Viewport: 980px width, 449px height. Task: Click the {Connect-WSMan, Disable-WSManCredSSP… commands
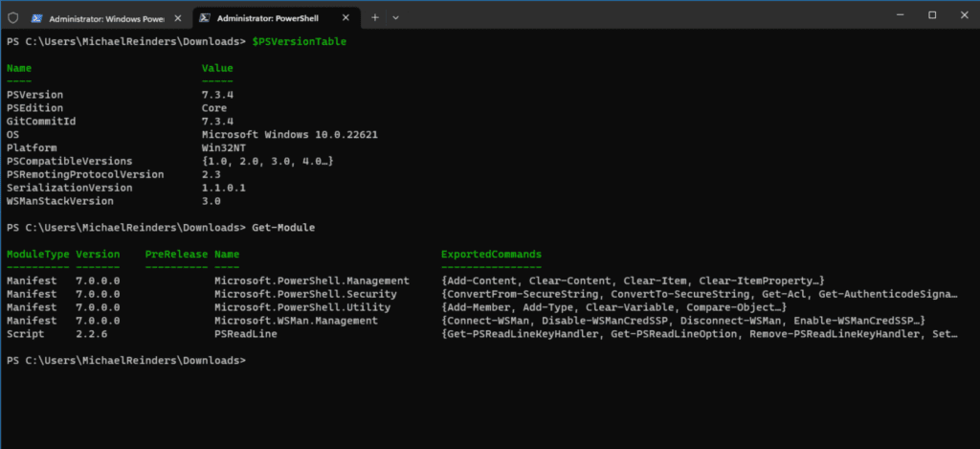(x=683, y=321)
